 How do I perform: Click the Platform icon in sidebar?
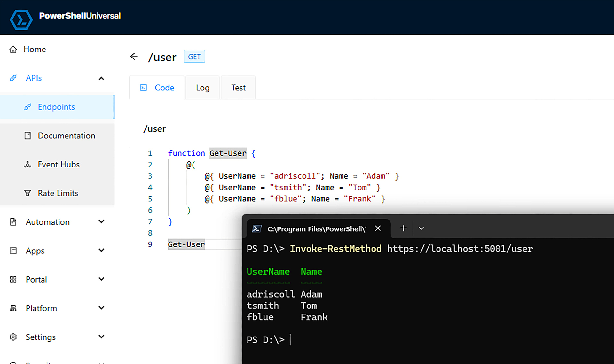click(13, 308)
